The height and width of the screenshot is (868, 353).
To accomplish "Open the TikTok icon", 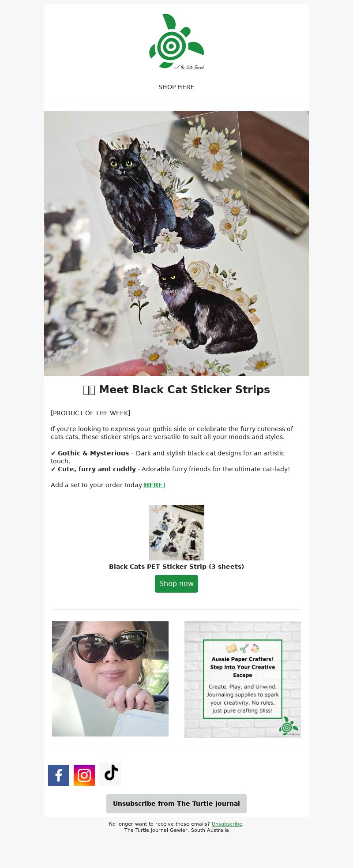I will click(x=110, y=774).
